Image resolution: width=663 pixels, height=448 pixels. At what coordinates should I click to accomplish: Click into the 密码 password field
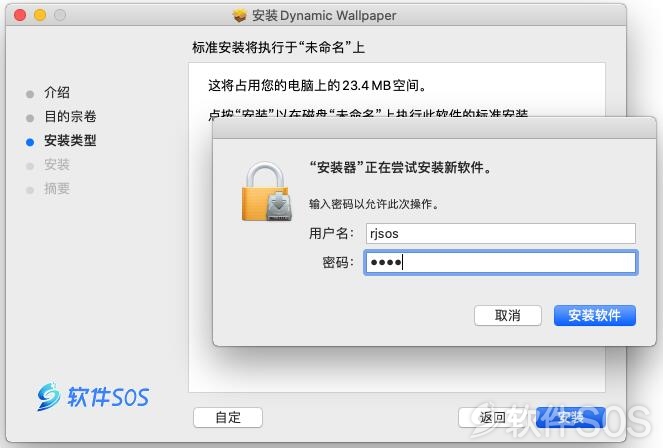(501, 262)
